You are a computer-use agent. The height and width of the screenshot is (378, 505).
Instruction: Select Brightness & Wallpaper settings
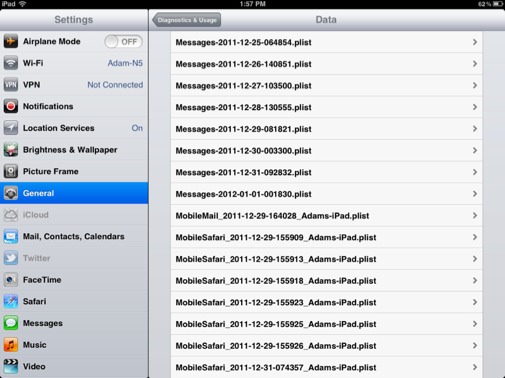tap(74, 150)
